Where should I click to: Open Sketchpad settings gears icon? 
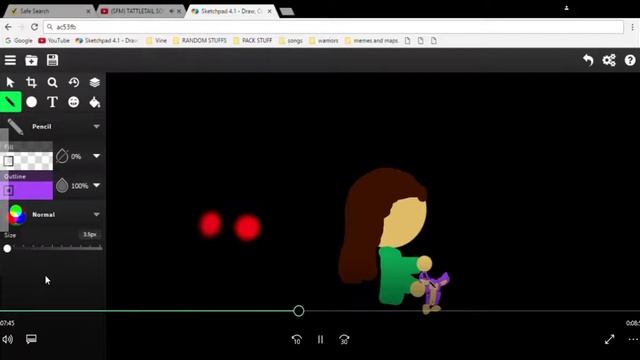point(609,60)
